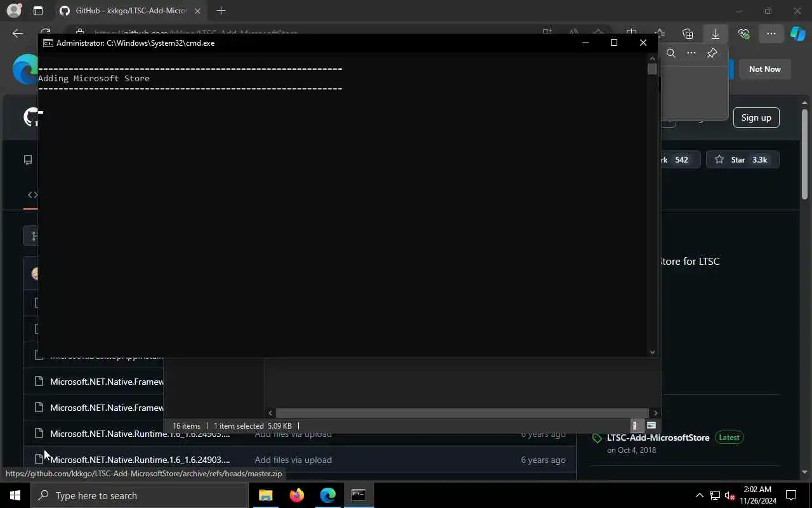Show hidden system tray icons

coord(699,495)
